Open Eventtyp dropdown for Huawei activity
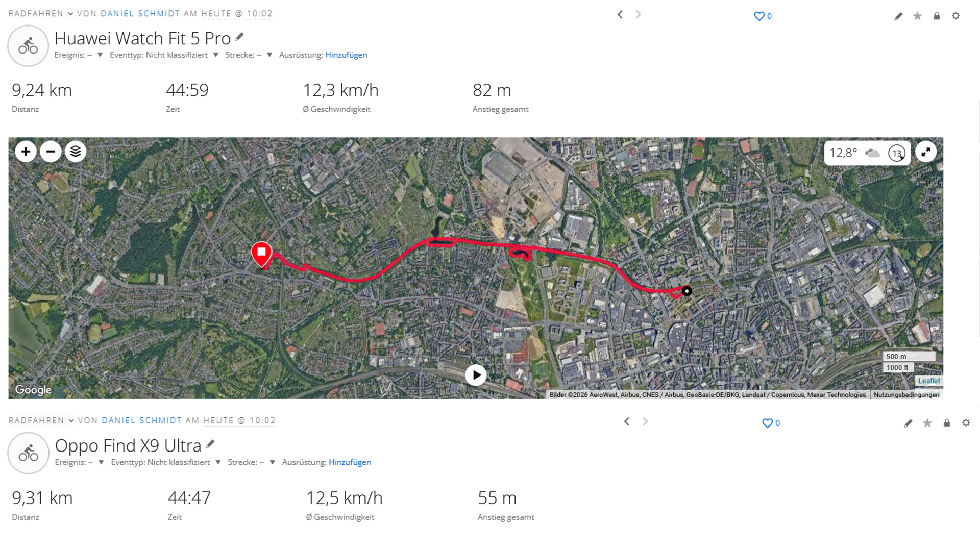 [x=215, y=55]
